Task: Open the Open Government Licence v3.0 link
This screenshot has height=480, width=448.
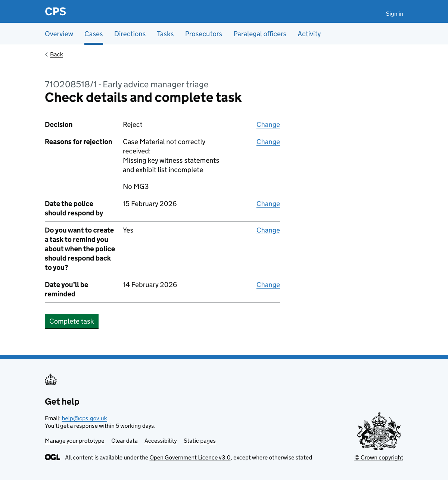Action: coord(190,457)
